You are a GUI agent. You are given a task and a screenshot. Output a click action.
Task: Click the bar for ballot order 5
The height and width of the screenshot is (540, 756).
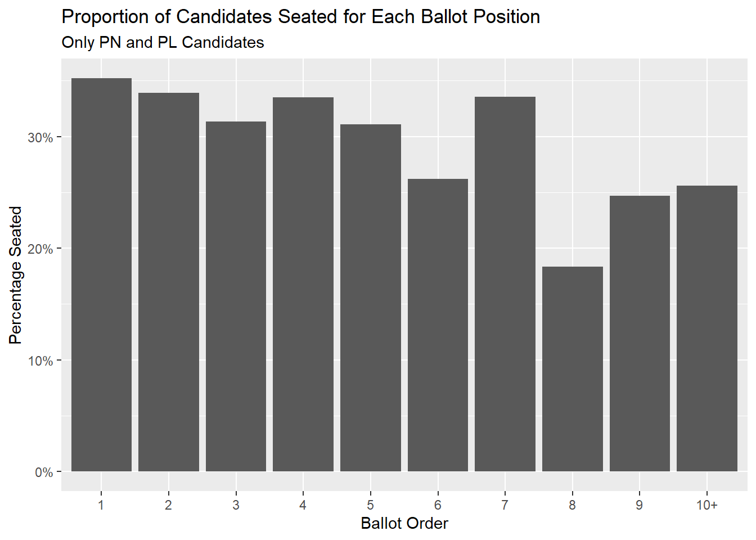371,298
